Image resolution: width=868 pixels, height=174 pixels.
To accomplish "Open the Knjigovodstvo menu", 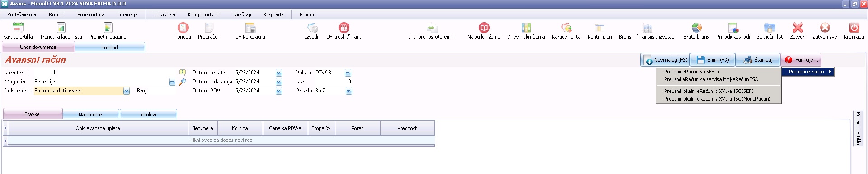I will pos(204,14).
